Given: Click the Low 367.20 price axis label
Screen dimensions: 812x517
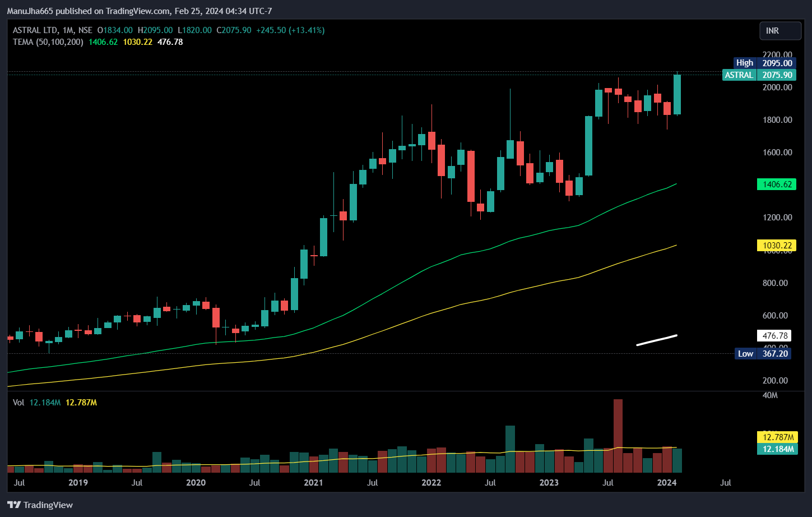Looking at the screenshot, I should coord(763,354).
